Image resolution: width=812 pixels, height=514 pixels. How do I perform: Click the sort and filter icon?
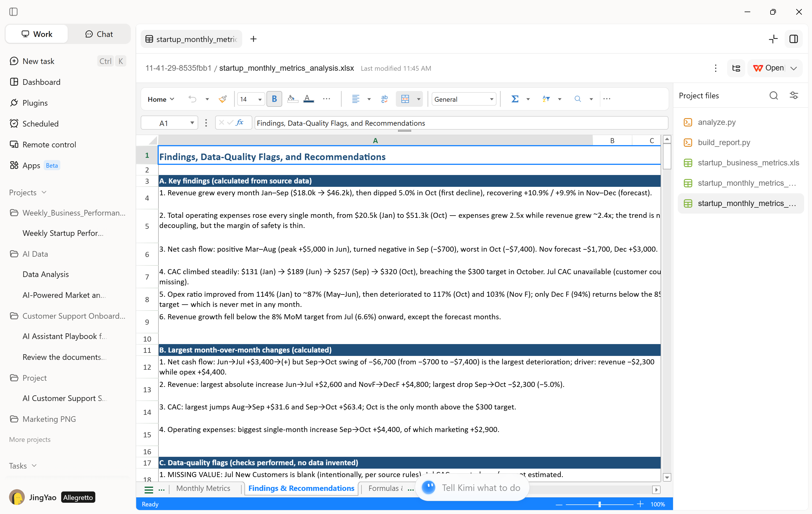coord(546,99)
